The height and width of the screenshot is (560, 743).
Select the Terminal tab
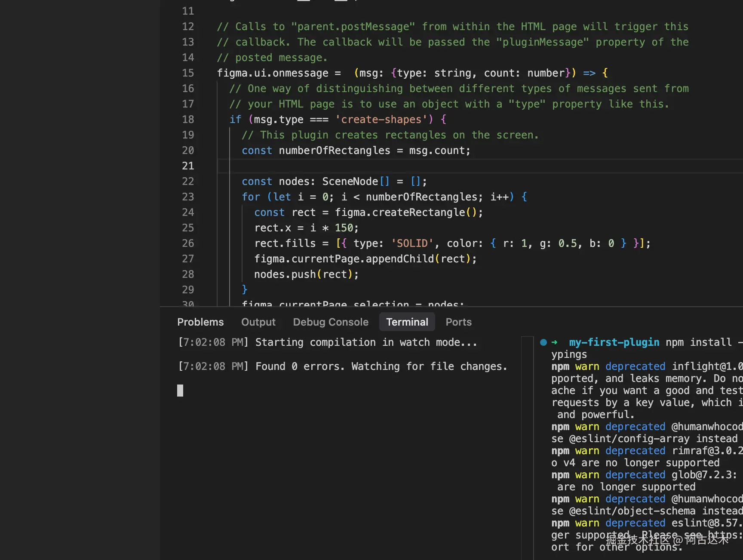click(x=407, y=322)
